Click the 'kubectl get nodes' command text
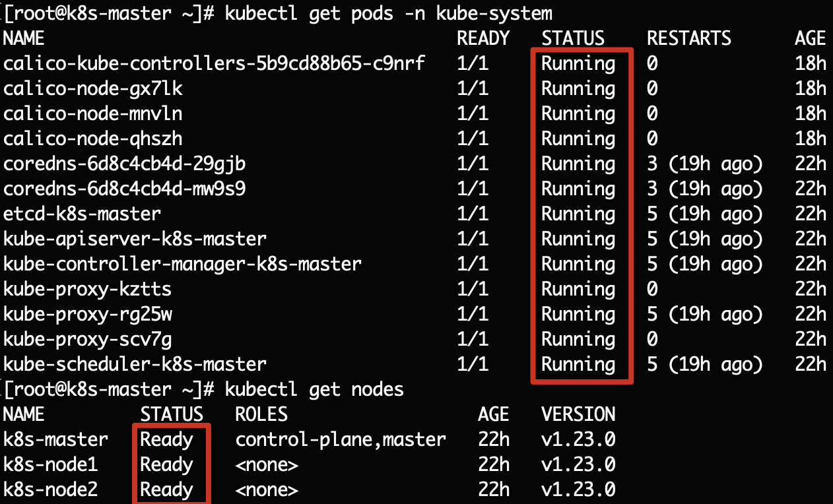Screen dimensions: 833x504 (x=314, y=389)
